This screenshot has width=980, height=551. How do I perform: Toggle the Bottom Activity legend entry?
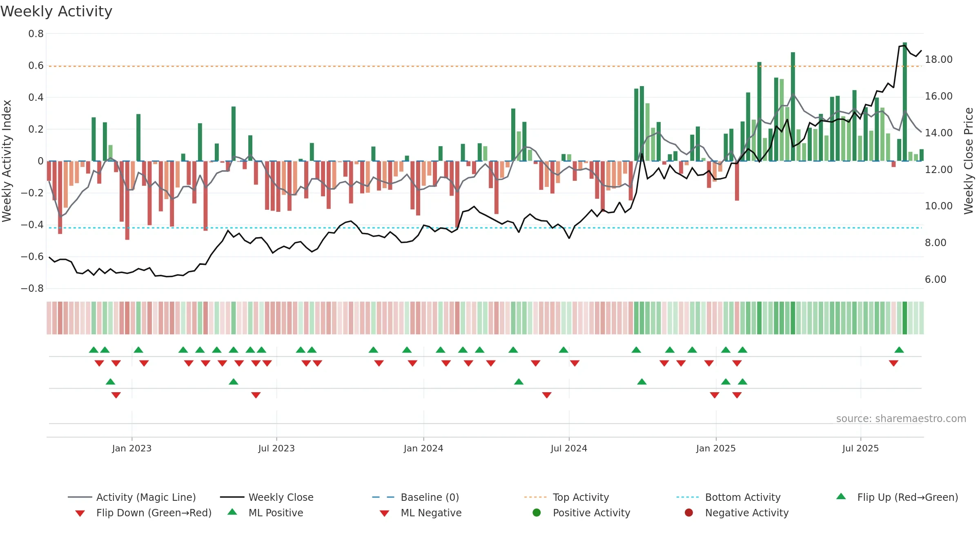click(x=728, y=497)
